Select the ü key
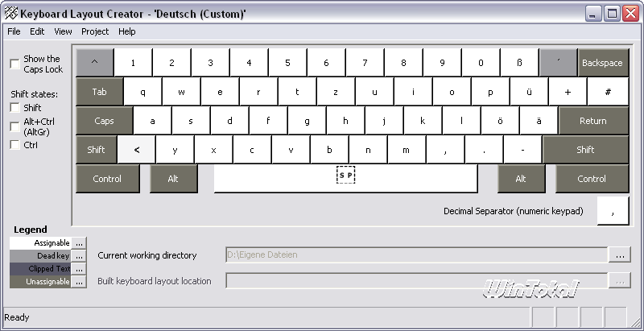The image size is (644, 331). point(529,92)
